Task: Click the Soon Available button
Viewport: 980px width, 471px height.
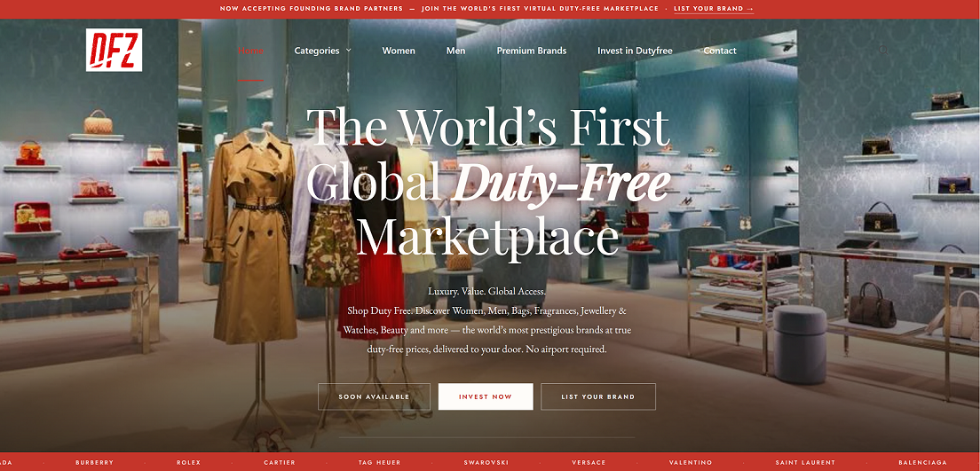Action: click(374, 396)
